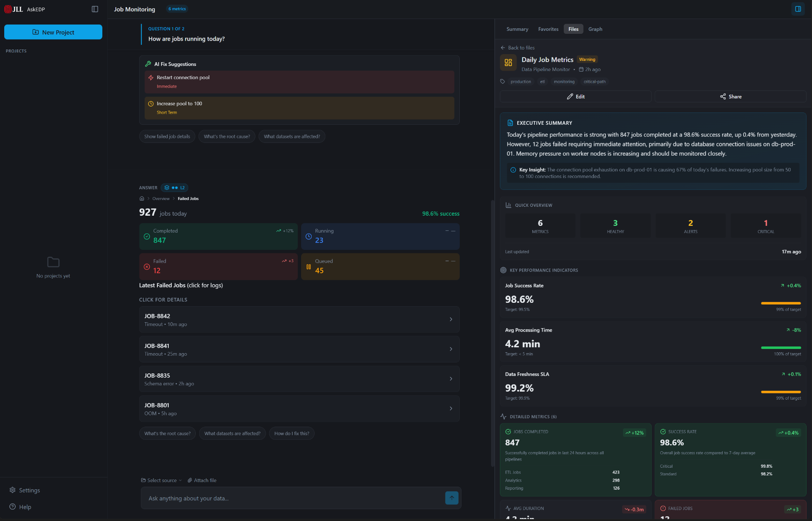Click the Daily Job Metrics dashboard icon
The width and height of the screenshot is (812, 521).
click(x=508, y=63)
